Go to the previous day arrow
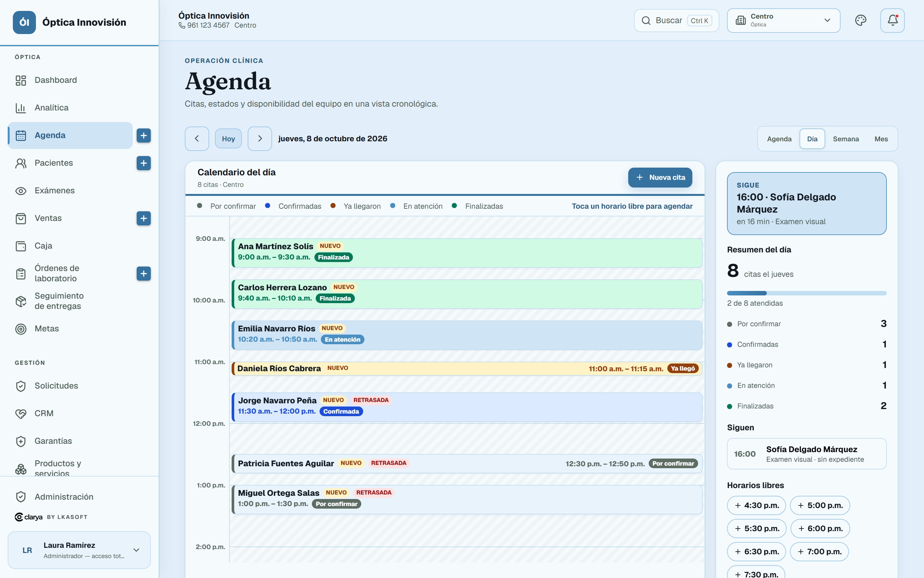The image size is (924, 578). tap(197, 138)
